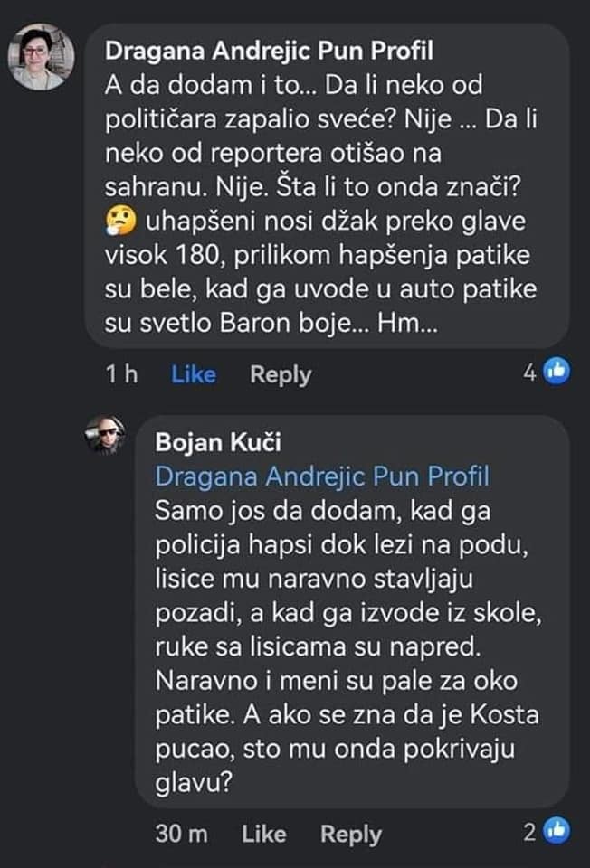The image size is (590, 868).
Task: Open Bojan Kuči's profile picture
Action: [105, 439]
